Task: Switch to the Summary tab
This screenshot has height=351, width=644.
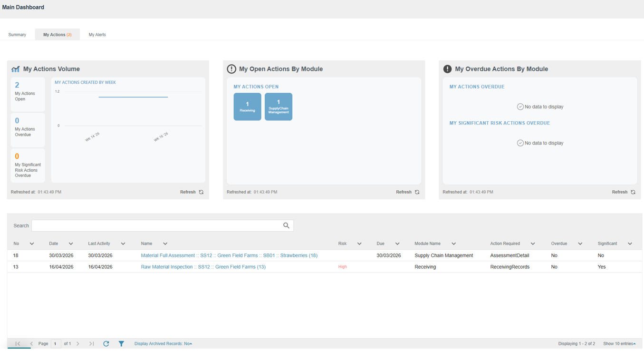Action: click(17, 35)
